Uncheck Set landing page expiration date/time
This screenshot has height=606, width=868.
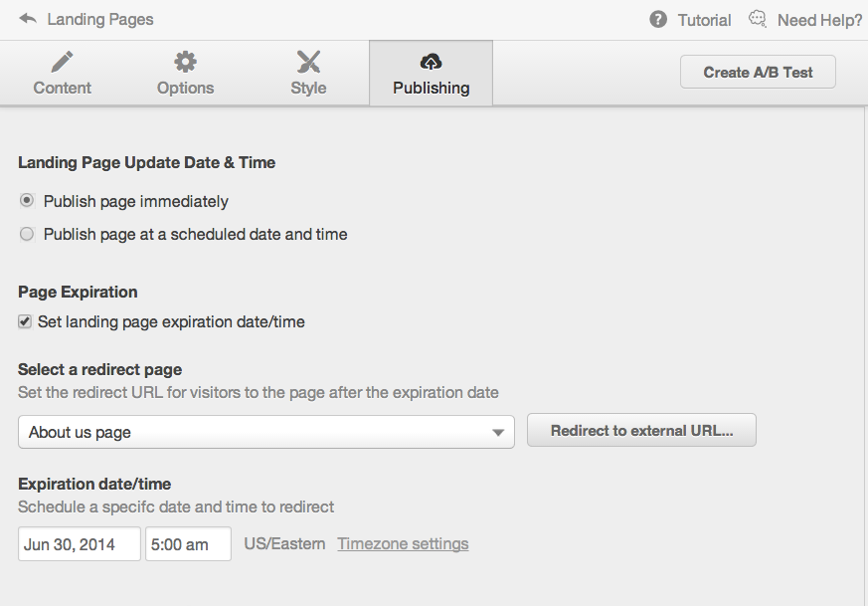(x=25, y=321)
